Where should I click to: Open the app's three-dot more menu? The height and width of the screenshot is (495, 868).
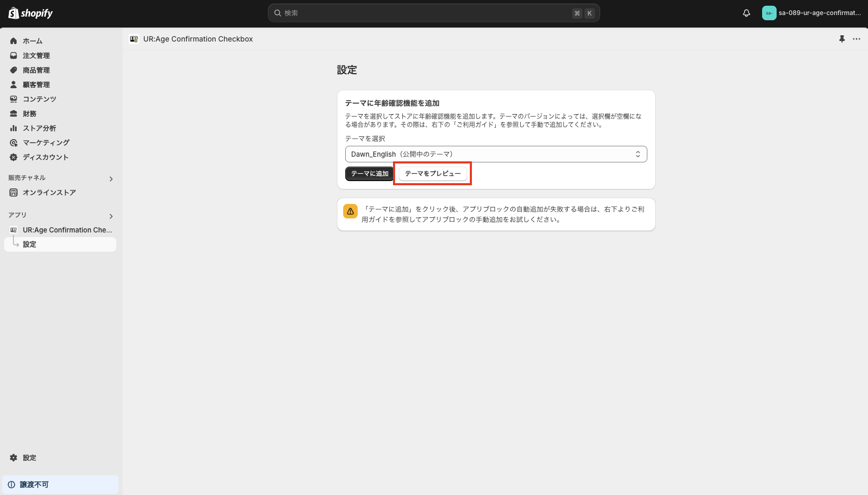pyautogui.click(x=857, y=39)
